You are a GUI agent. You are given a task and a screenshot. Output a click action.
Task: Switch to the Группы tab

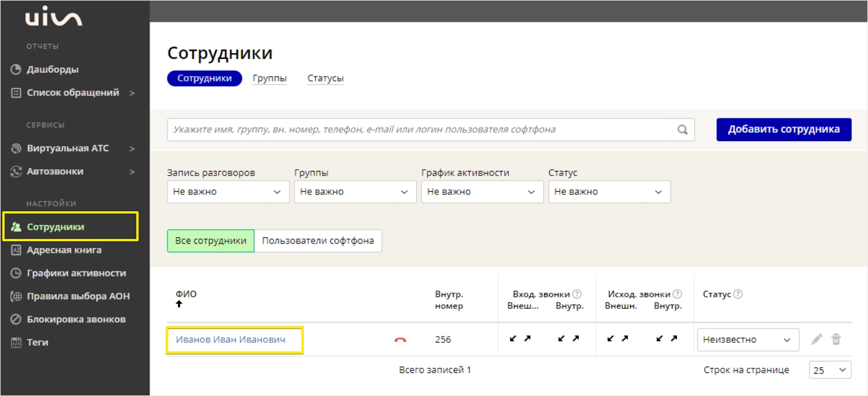pos(270,79)
